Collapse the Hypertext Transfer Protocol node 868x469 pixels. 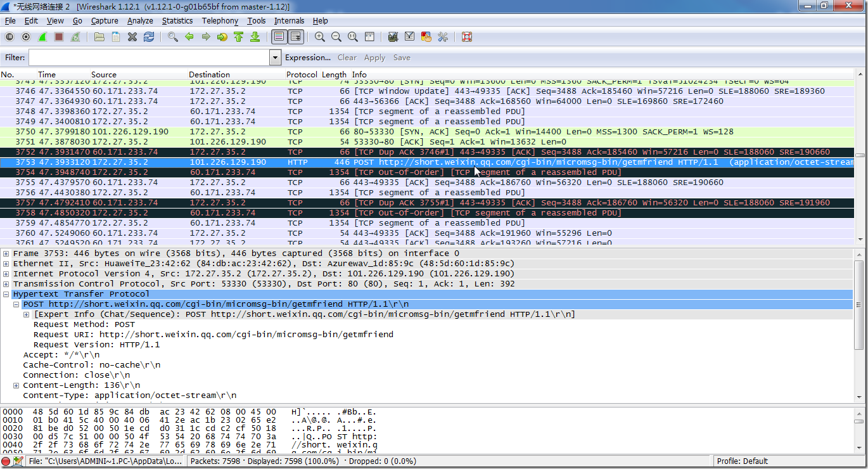(x=6, y=294)
